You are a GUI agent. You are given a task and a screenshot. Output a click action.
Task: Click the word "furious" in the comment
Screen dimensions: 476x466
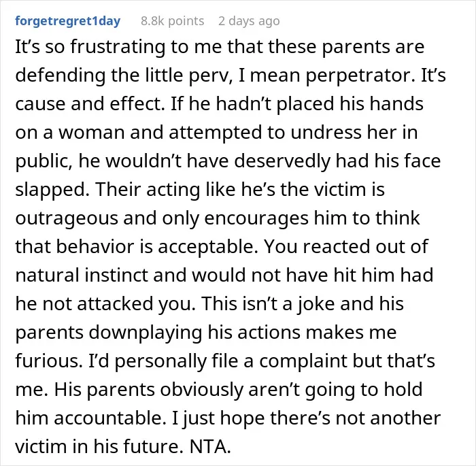click(x=49, y=361)
